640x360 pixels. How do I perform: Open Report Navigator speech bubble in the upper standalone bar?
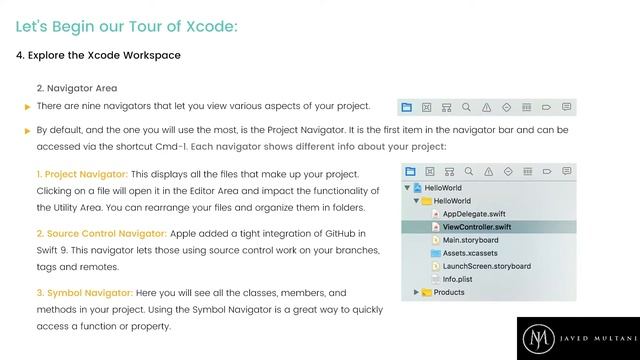pyautogui.click(x=567, y=107)
